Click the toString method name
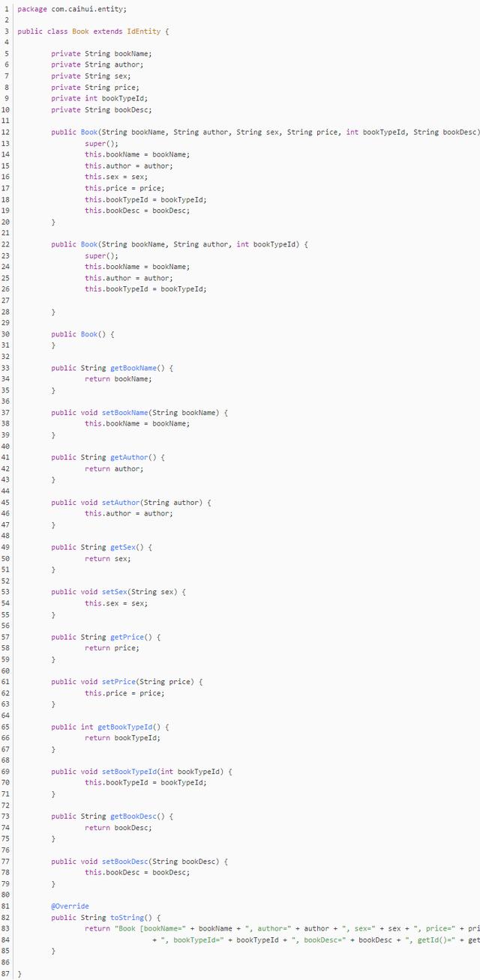Screen dimensions: 480x980 (127, 917)
